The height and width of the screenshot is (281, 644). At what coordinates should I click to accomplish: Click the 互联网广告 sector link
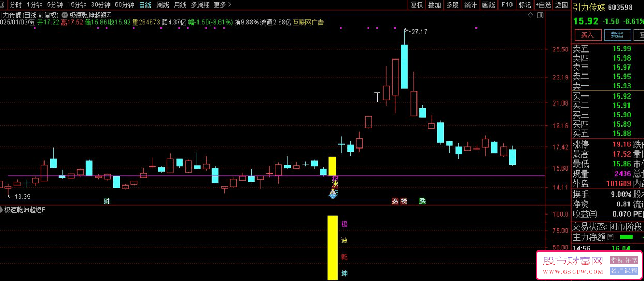308,23
